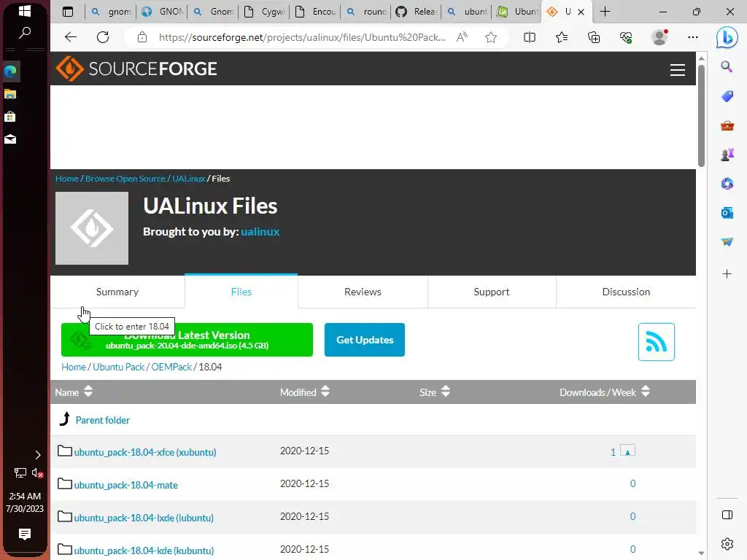Open the profile account icon

(x=659, y=37)
